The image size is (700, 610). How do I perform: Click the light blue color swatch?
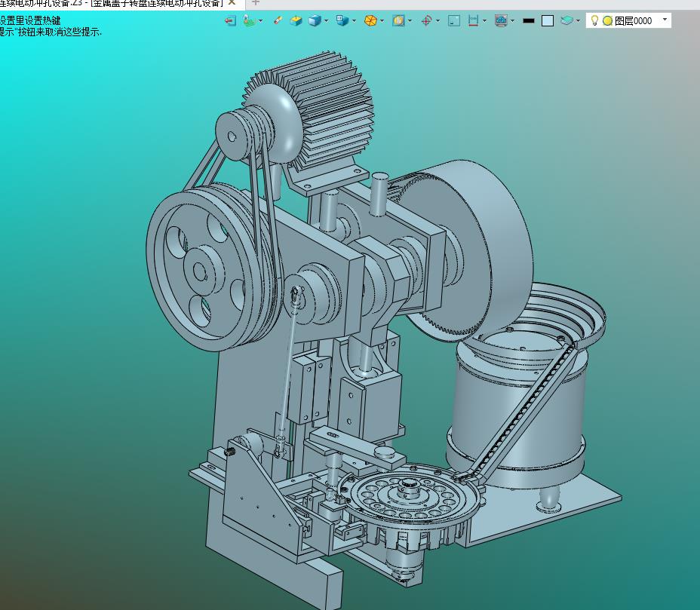[548, 21]
